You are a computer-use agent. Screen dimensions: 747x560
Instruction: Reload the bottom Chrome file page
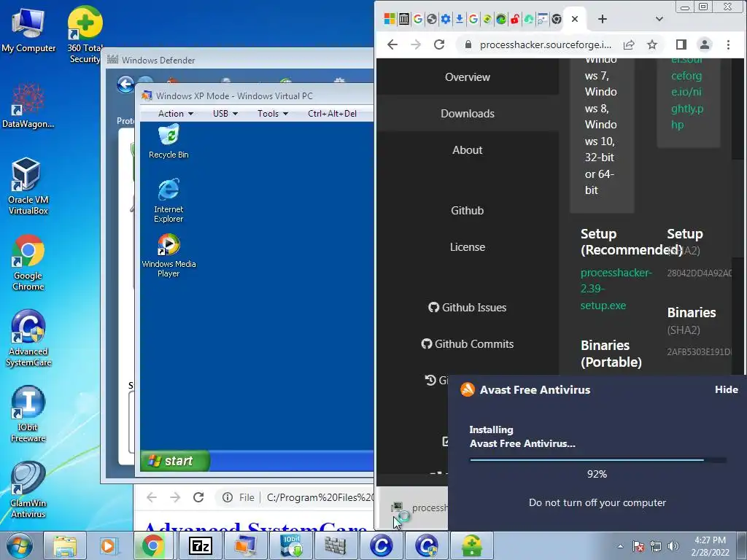[x=198, y=497]
